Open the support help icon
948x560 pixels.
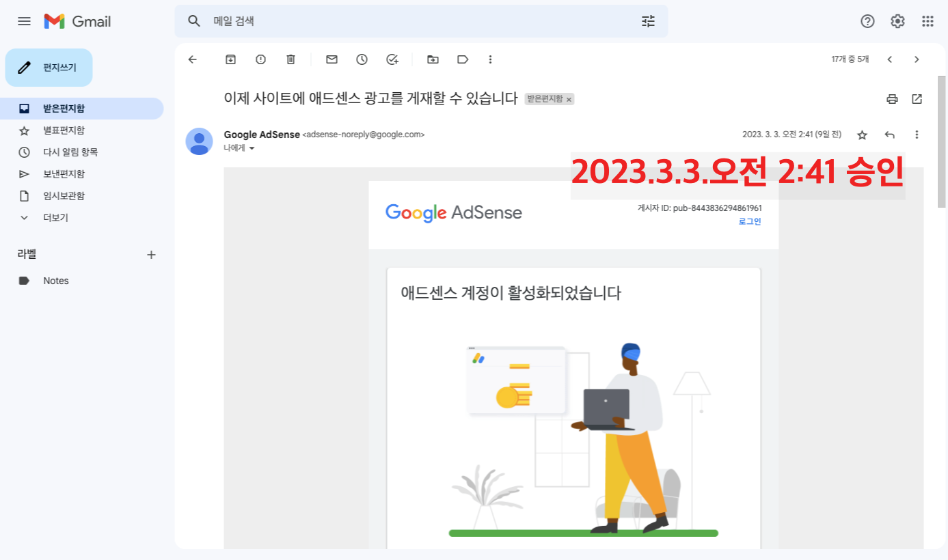tap(867, 21)
